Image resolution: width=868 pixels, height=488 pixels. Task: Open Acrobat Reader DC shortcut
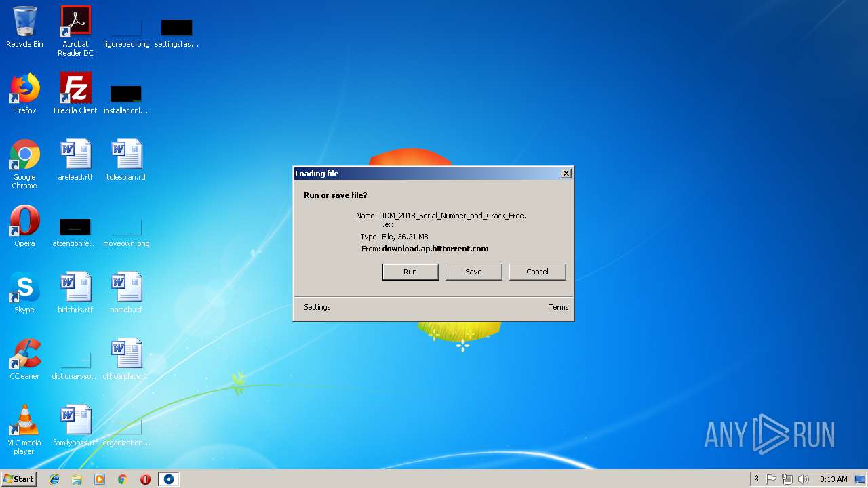tap(75, 31)
